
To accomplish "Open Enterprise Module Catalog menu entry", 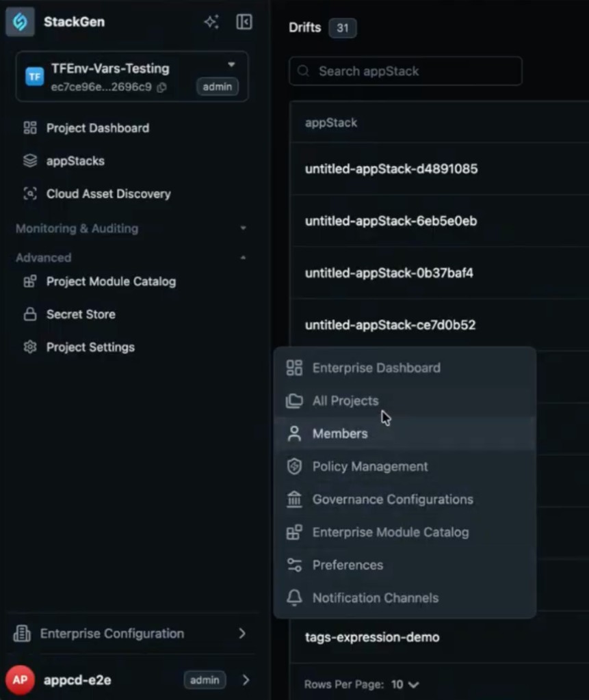I will (405, 532).
